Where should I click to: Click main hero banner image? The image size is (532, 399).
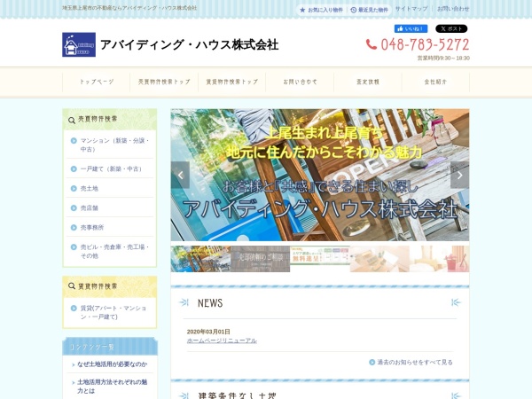click(320, 175)
